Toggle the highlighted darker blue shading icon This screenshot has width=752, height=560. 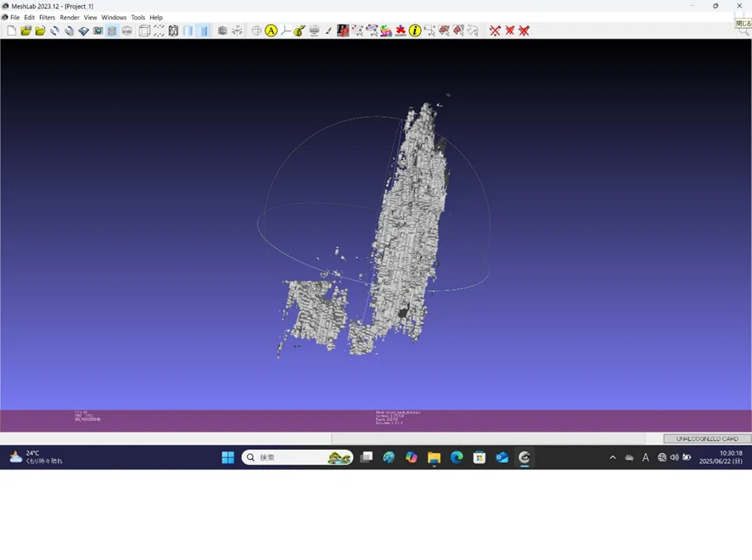click(x=203, y=31)
